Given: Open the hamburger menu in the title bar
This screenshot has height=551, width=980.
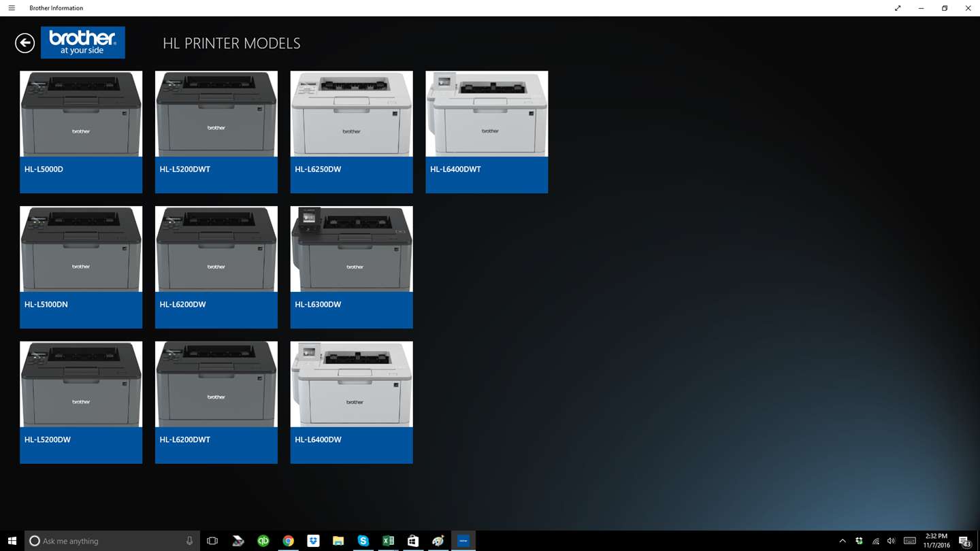Looking at the screenshot, I should pyautogui.click(x=12, y=8).
